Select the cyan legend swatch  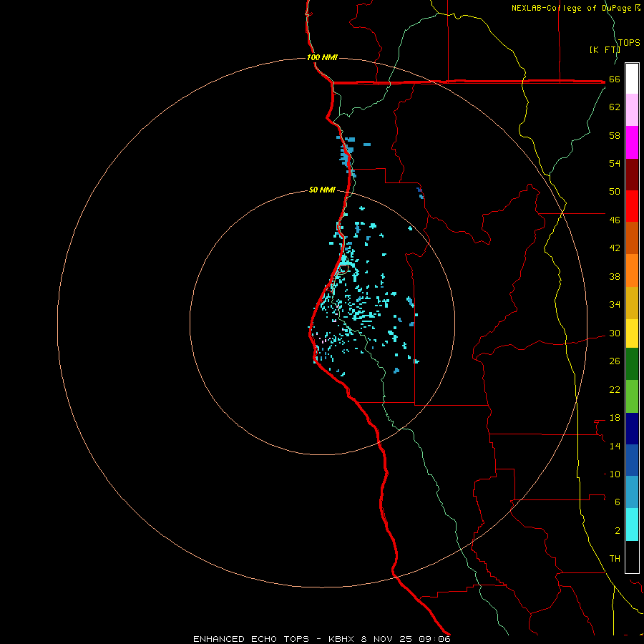point(632,524)
